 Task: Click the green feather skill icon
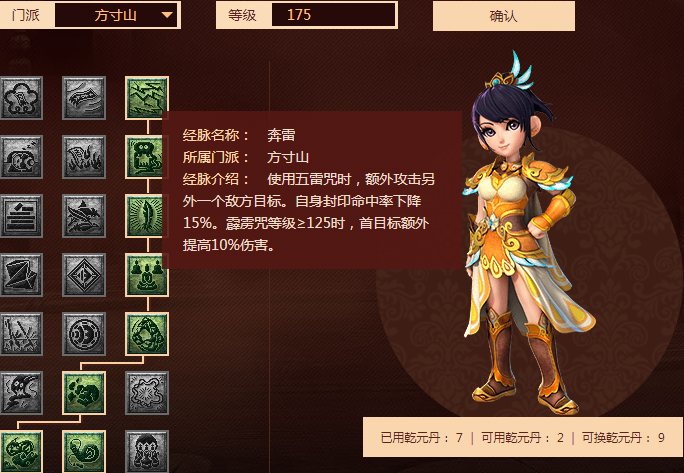tap(147, 216)
